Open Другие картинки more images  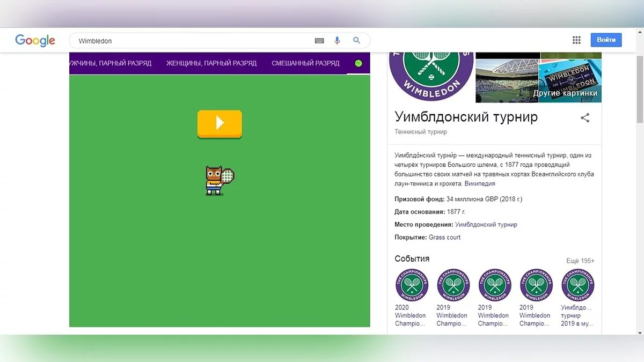(565, 93)
